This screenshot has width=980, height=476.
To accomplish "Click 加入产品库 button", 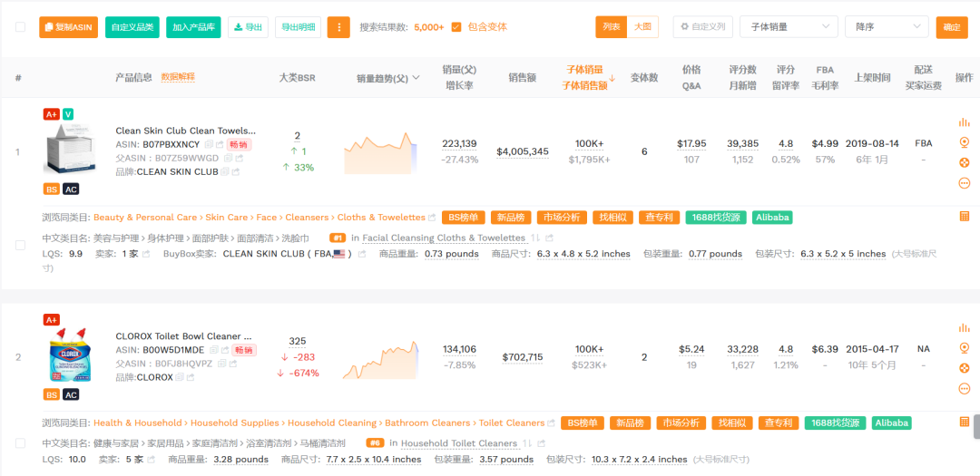I will pos(194,27).
